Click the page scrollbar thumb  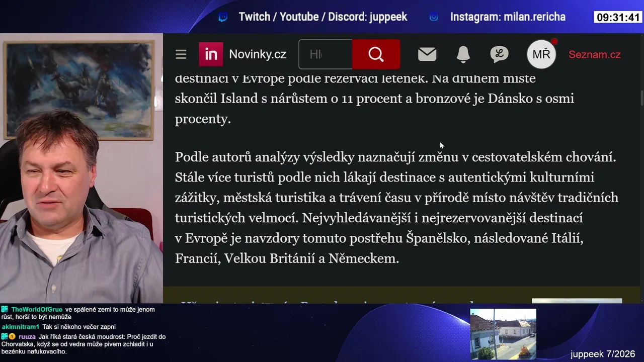pyautogui.click(x=641, y=98)
